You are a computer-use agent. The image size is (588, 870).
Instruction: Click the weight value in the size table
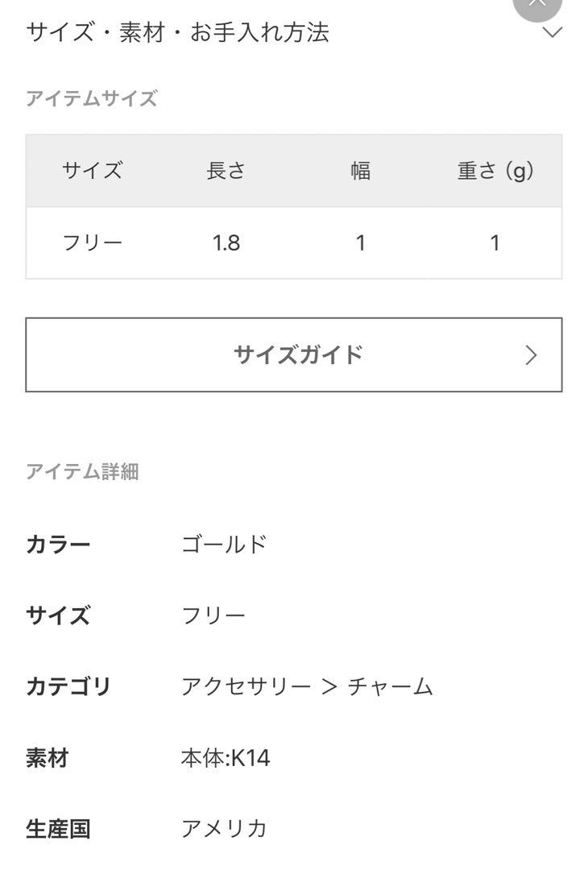(x=495, y=243)
